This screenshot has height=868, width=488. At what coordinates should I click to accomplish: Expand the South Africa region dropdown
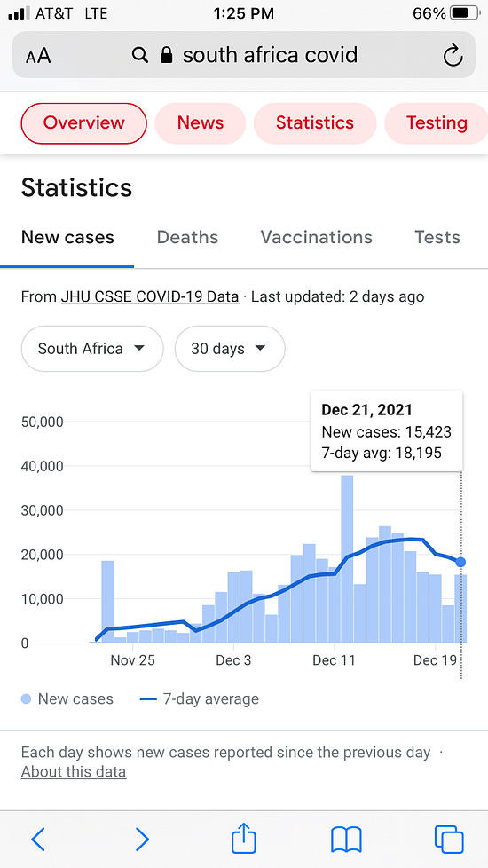point(92,349)
